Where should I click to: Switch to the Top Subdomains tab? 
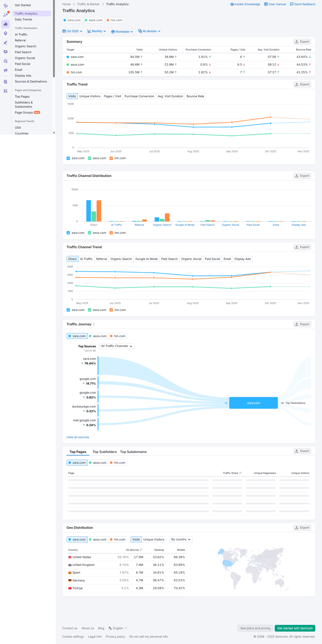click(133, 452)
